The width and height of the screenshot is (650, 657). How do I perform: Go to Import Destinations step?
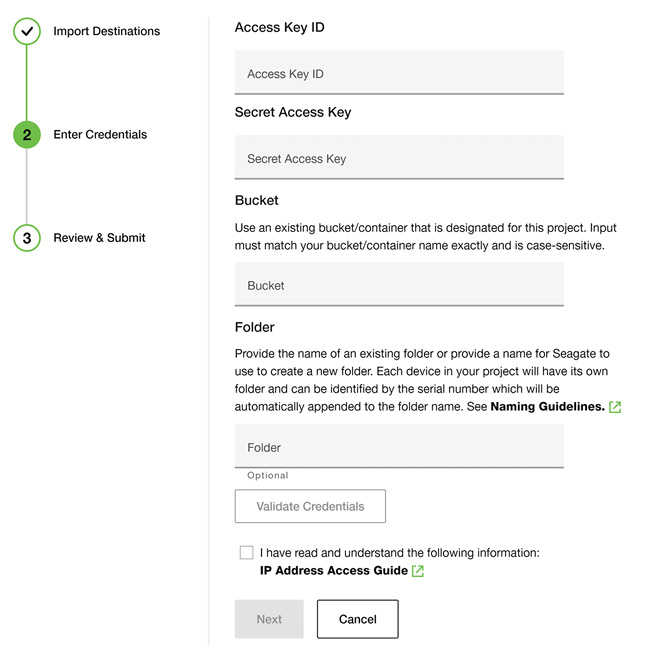tap(106, 31)
